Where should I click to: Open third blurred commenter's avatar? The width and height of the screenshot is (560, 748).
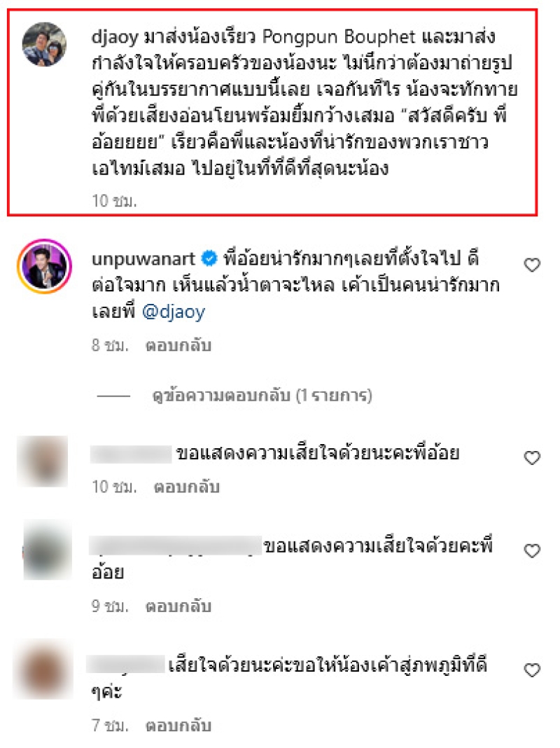(x=43, y=670)
